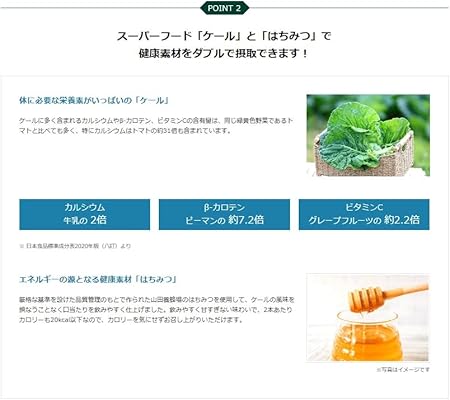The width and height of the screenshot is (450, 400).
Task: Click the 約7.2倍 figure in middle banner
Action: [x=246, y=220]
